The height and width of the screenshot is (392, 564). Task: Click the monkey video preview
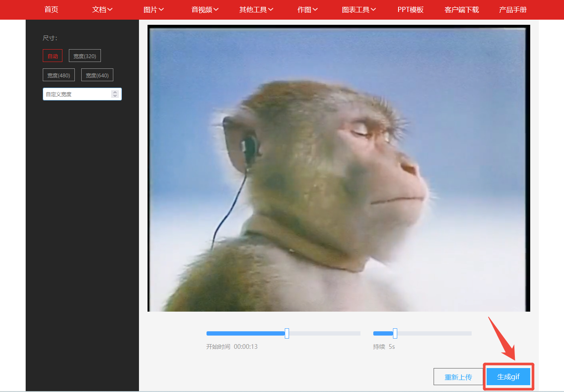tap(339, 168)
